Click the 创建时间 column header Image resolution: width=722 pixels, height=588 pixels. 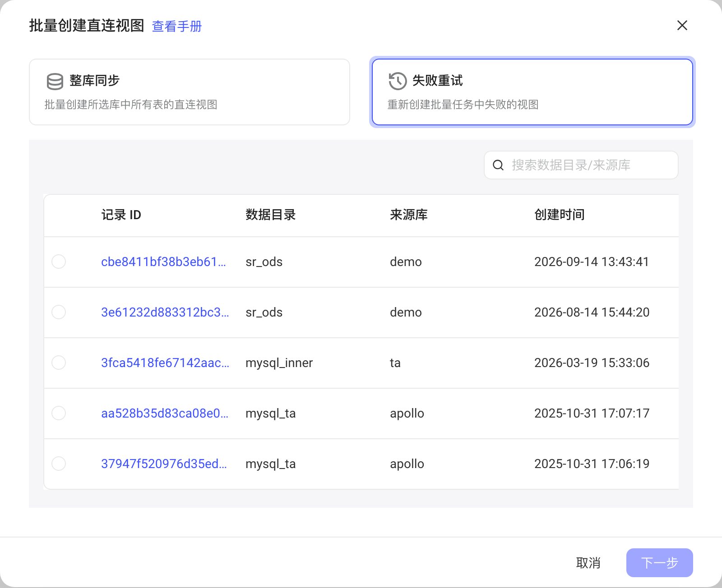pyautogui.click(x=560, y=215)
